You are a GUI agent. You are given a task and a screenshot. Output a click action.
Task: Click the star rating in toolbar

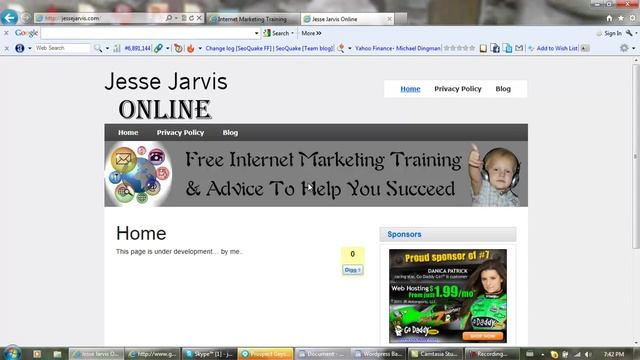[x=459, y=48]
